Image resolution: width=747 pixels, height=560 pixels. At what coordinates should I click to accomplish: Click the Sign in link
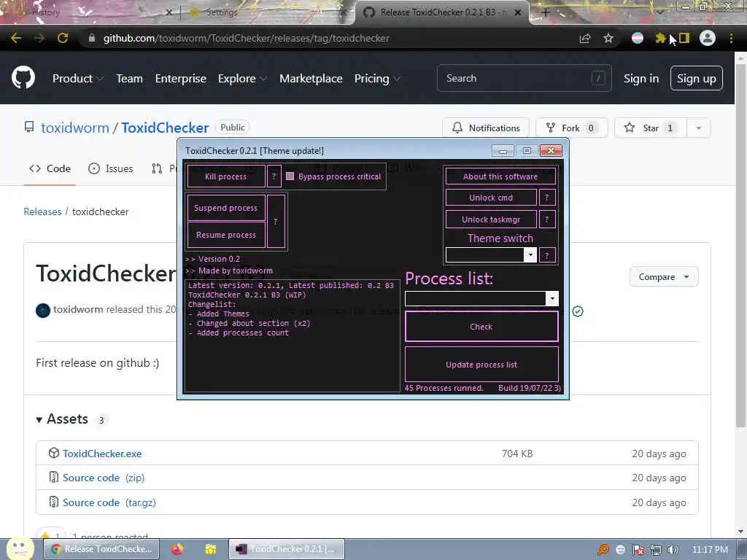click(641, 79)
